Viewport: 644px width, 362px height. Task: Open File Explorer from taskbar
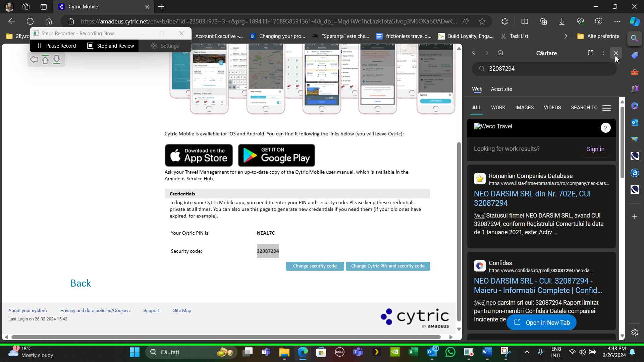[284, 352]
